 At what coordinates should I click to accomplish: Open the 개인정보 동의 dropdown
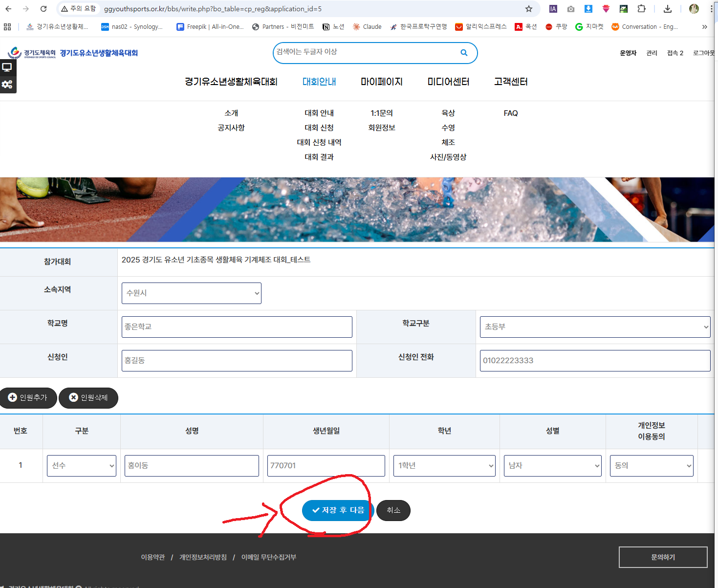[x=651, y=466]
